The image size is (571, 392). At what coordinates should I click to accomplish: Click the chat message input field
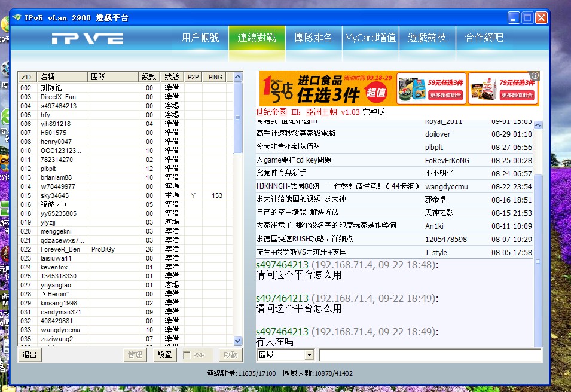click(429, 355)
